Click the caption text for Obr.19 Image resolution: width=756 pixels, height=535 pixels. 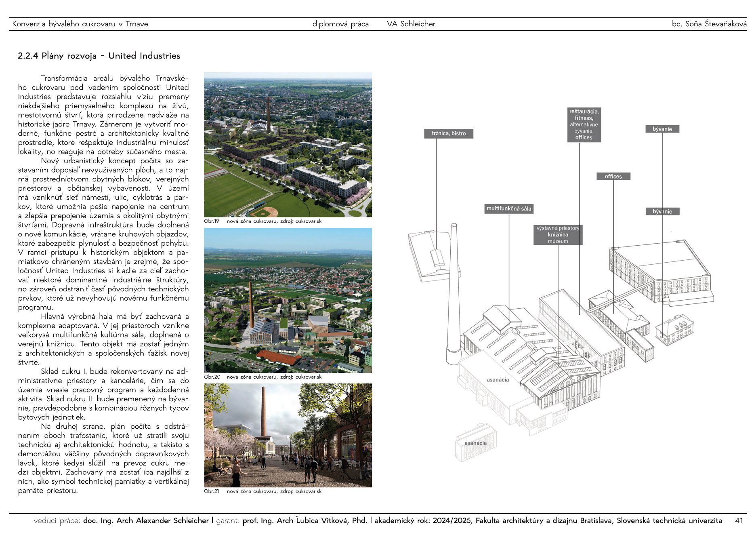[x=274, y=221]
